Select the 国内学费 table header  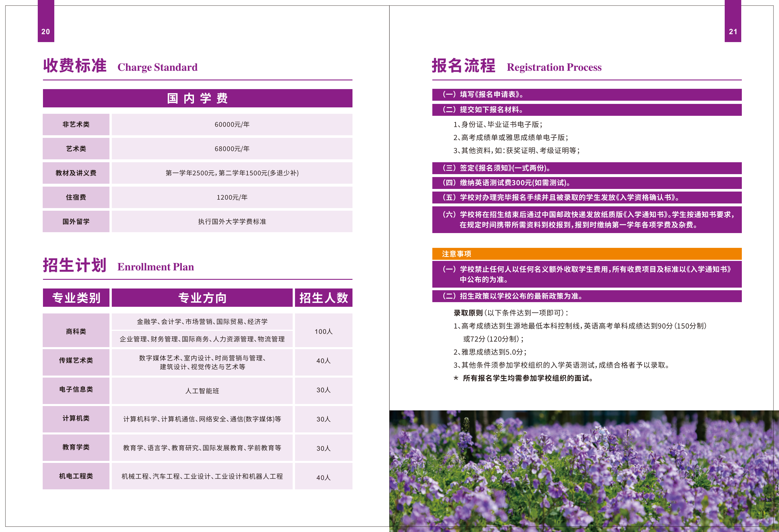click(197, 98)
